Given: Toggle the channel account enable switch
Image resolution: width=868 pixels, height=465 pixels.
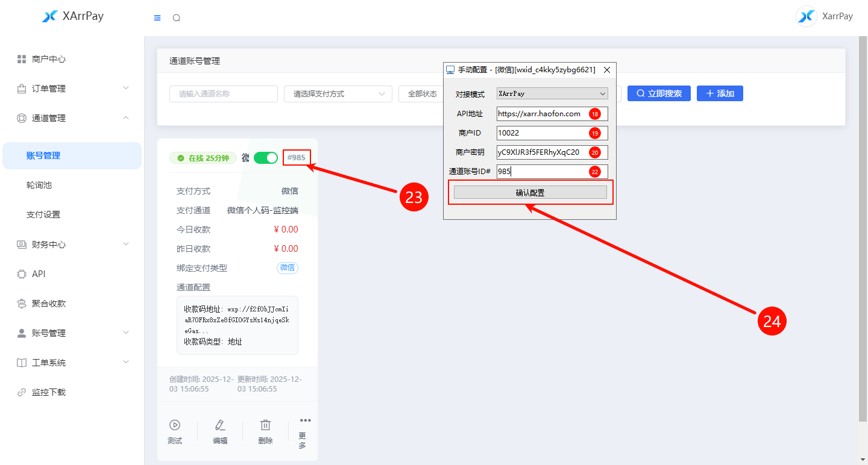Looking at the screenshot, I should (x=265, y=158).
